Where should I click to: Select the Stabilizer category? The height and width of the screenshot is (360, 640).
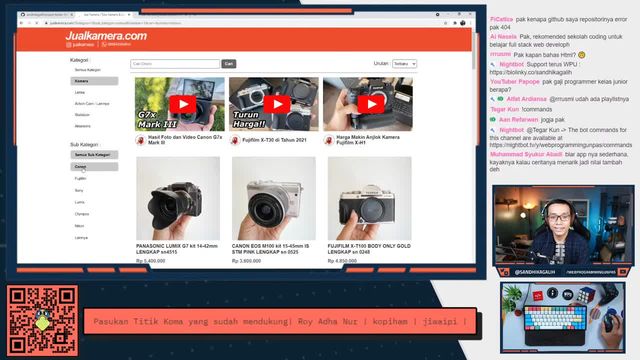click(82, 115)
